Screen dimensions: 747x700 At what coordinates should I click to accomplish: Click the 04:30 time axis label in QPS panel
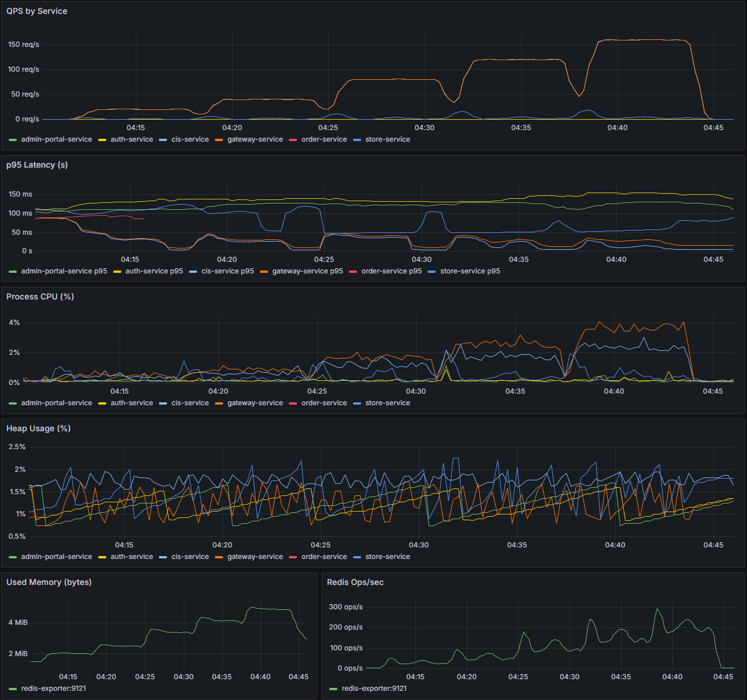(x=425, y=127)
